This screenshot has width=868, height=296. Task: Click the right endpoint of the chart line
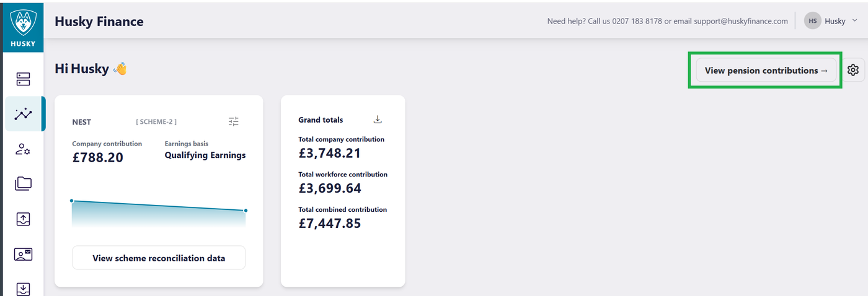[x=246, y=211]
